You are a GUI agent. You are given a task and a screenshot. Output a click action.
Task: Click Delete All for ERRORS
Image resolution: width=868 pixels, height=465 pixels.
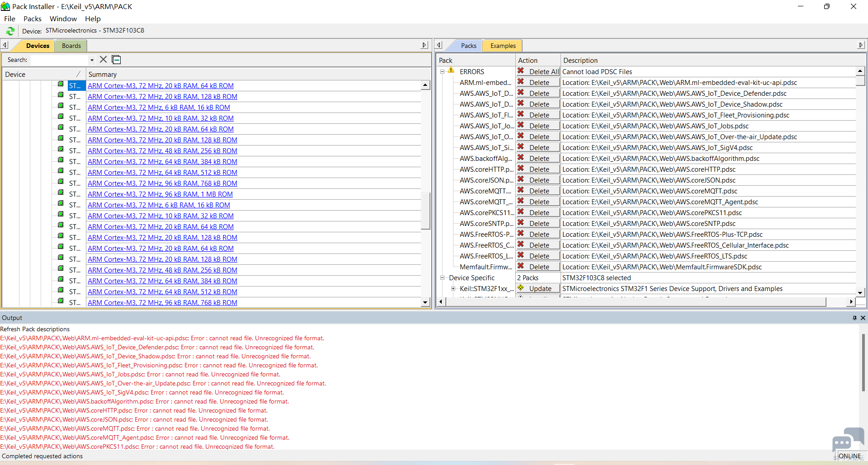(538, 71)
